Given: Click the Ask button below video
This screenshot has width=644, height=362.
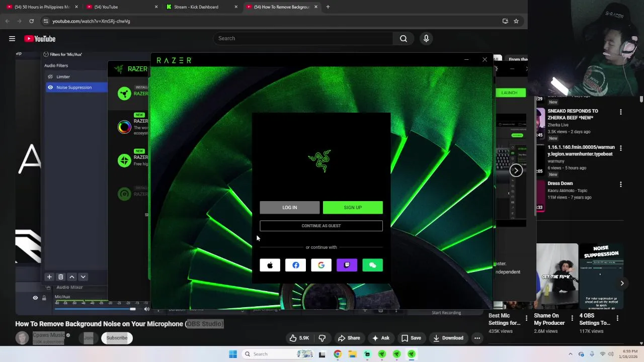Looking at the screenshot, I should [380, 338].
